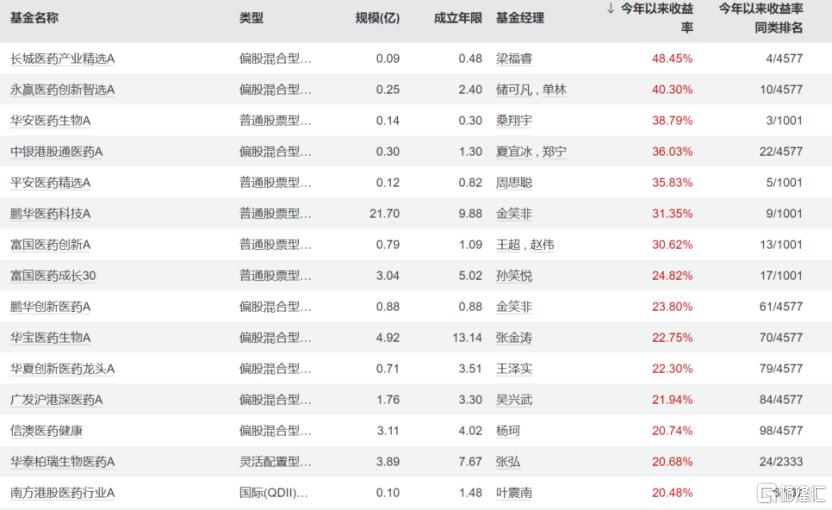The width and height of the screenshot is (832, 510).
Task: Open fund 鹏华创新医药A
Action: click(x=50, y=307)
